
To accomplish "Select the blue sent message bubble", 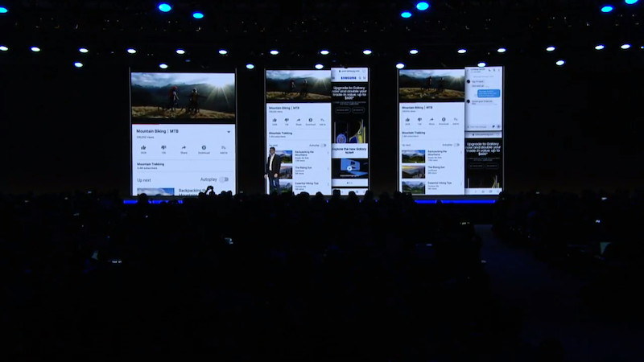I will [489, 93].
